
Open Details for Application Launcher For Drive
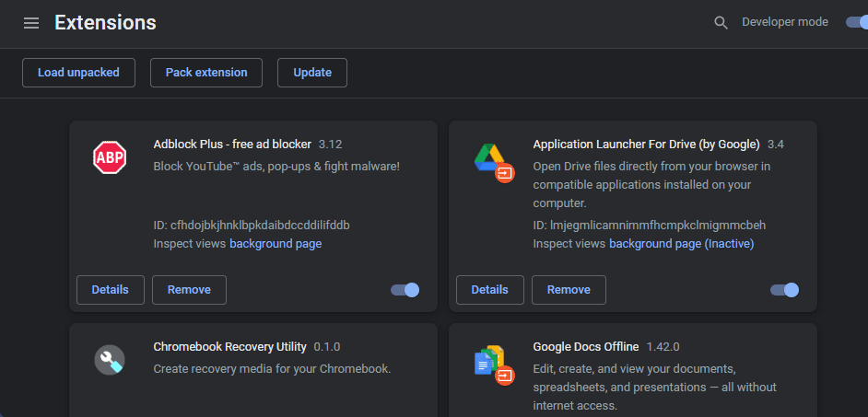click(x=489, y=290)
